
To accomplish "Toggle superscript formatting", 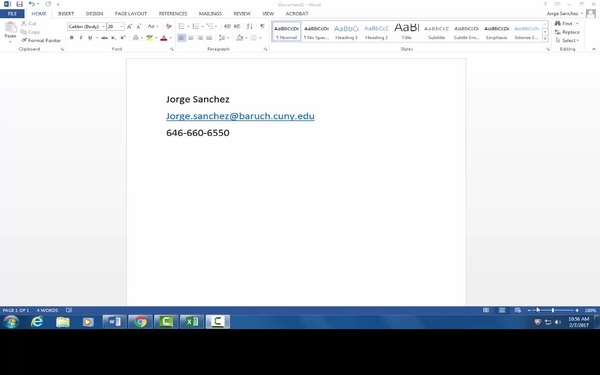I will (122, 38).
